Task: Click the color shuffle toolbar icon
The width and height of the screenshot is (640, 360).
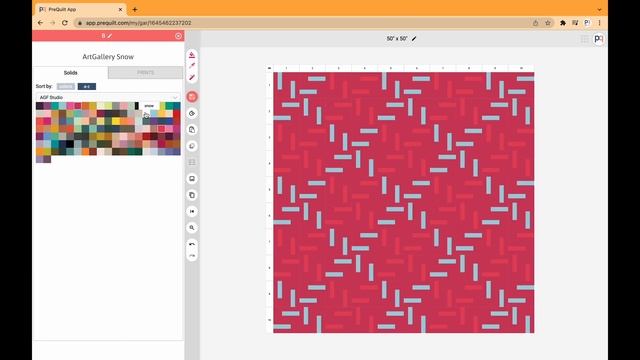Action: click(192, 146)
